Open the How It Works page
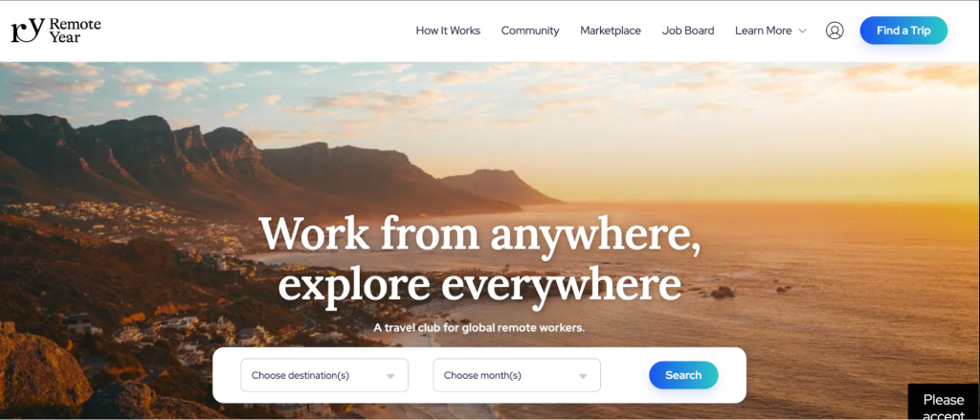This screenshot has width=980, height=420. click(448, 31)
